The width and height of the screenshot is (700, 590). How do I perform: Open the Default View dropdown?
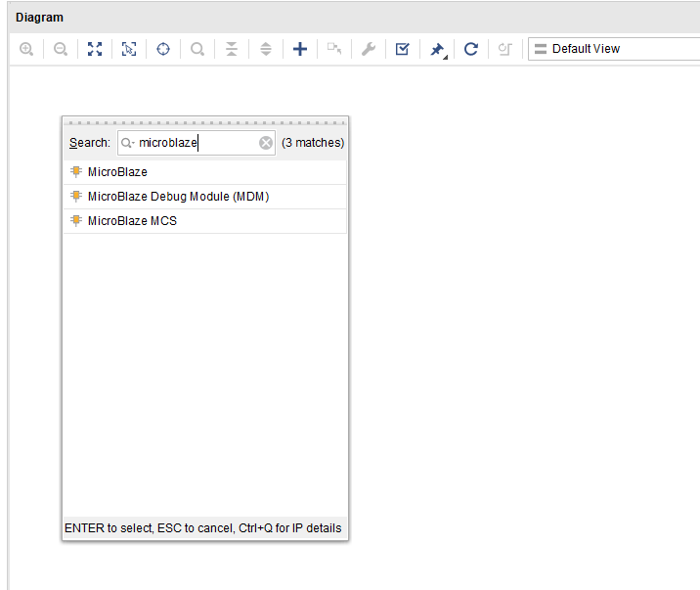tap(613, 49)
